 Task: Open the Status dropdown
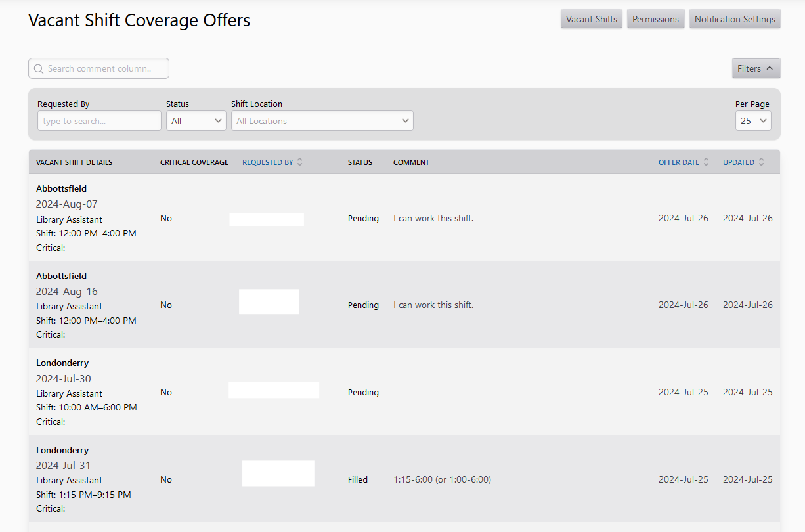[x=196, y=121]
